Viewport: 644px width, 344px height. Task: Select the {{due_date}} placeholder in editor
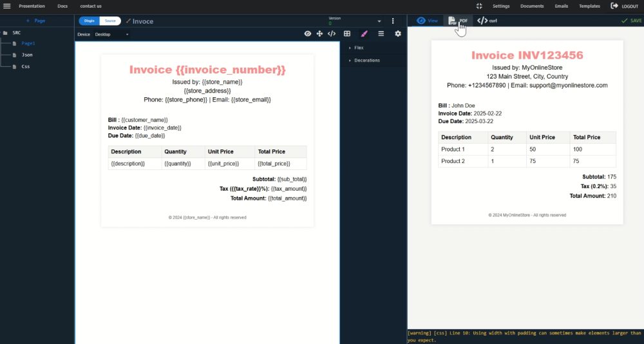tap(150, 136)
